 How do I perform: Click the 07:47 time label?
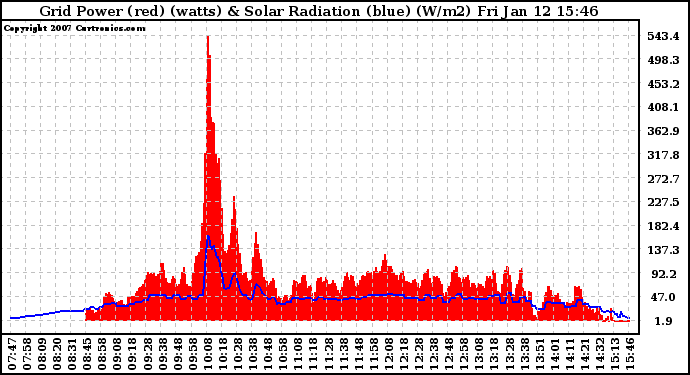12,354
